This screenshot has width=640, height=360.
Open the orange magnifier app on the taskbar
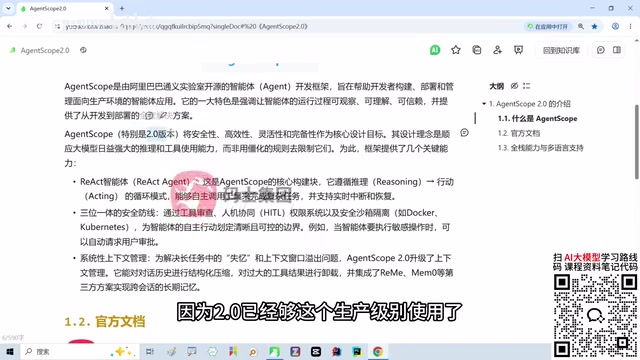click(253, 352)
